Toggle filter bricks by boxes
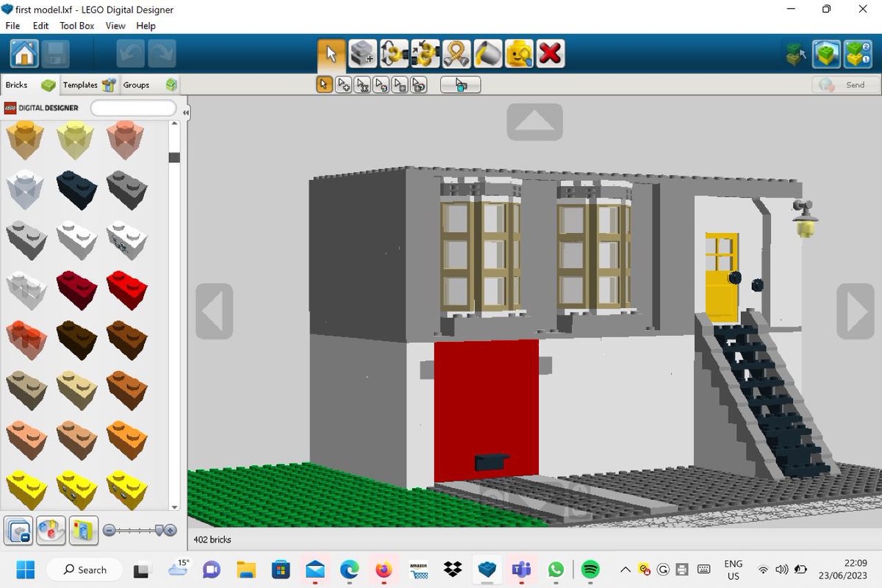 pos(84,530)
